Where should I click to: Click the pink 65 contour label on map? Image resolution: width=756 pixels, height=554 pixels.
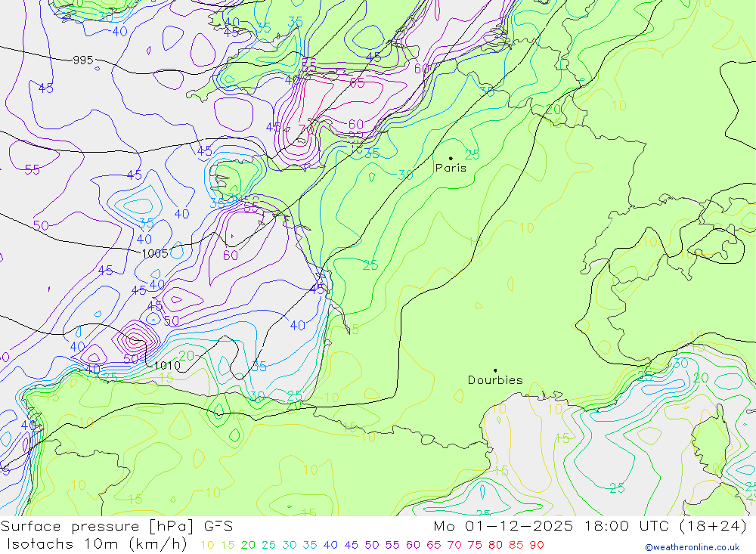357,83
